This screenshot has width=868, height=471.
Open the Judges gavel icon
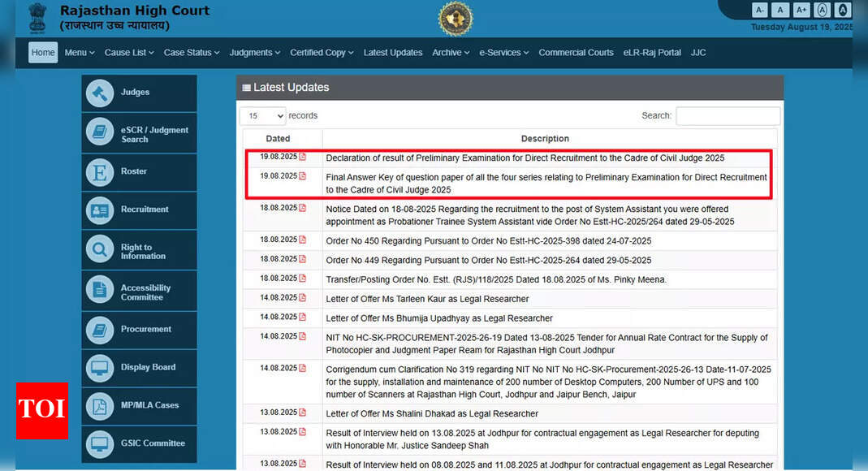click(x=100, y=93)
